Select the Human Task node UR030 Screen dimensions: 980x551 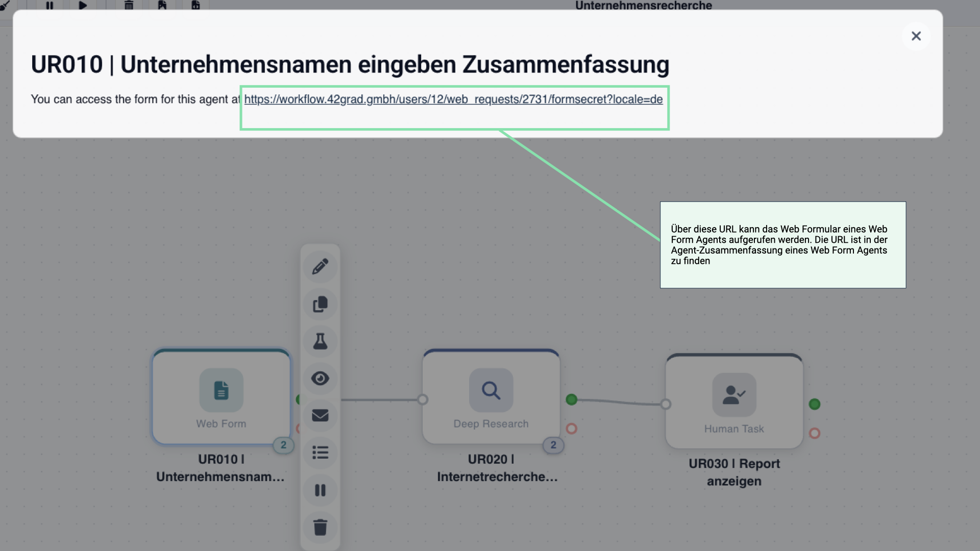pyautogui.click(x=734, y=400)
